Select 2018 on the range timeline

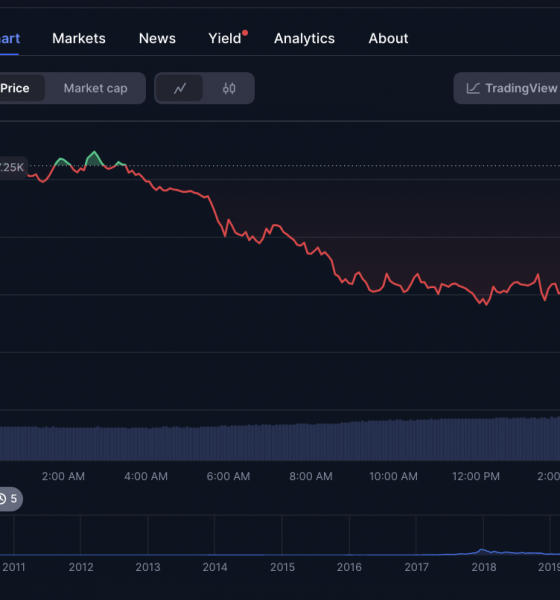pos(484,567)
